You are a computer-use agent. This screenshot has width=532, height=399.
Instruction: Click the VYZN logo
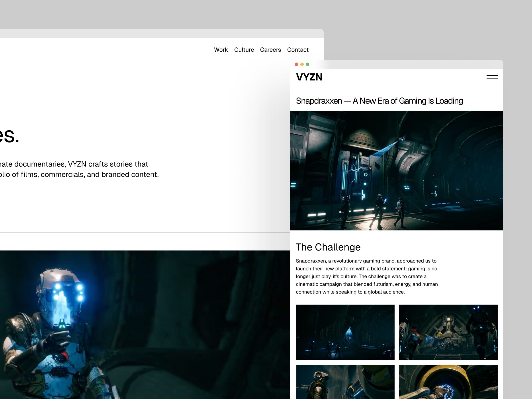click(309, 77)
